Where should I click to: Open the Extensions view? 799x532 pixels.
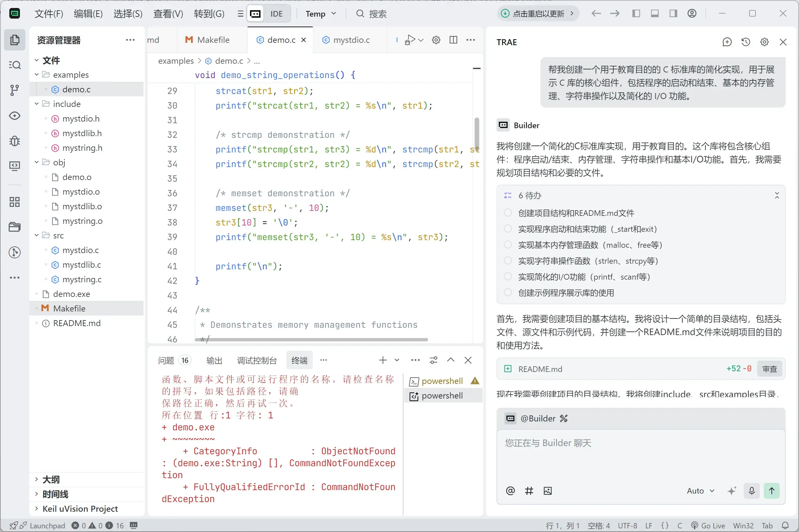pos(15,202)
